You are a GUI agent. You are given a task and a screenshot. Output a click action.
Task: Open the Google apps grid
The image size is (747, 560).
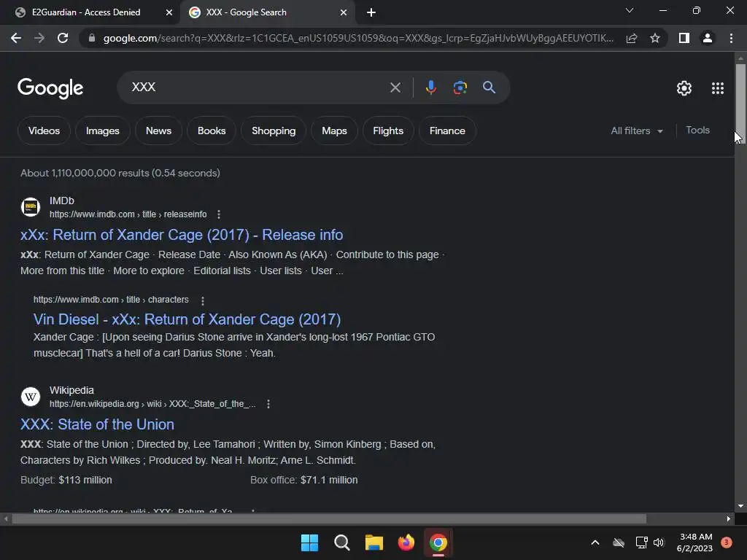click(718, 88)
